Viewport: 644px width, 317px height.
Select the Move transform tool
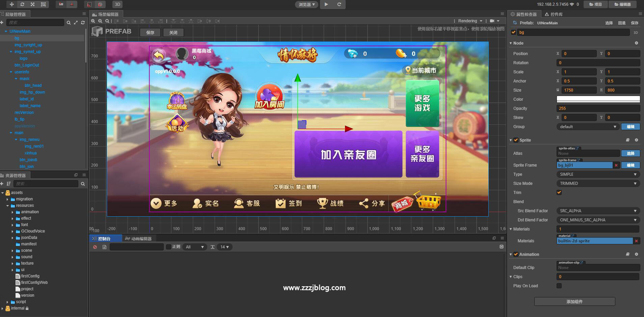[x=12, y=4]
